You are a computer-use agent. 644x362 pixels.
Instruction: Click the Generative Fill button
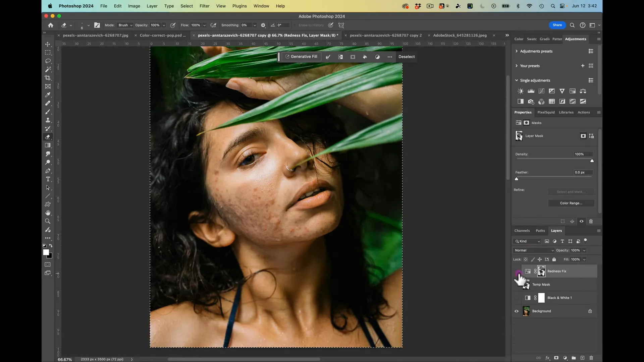tap(301, 57)
